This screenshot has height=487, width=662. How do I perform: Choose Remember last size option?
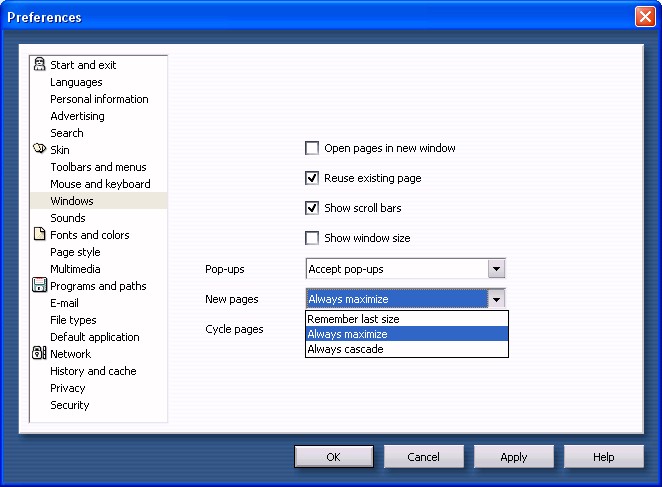tap(353, 319)
